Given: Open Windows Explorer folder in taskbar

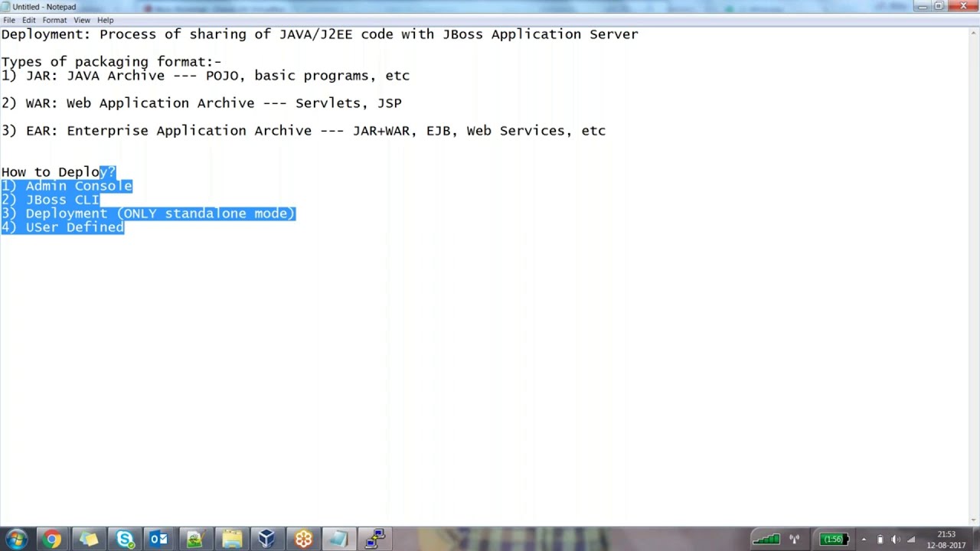Looking at the screenshot, I should point(231,540).
